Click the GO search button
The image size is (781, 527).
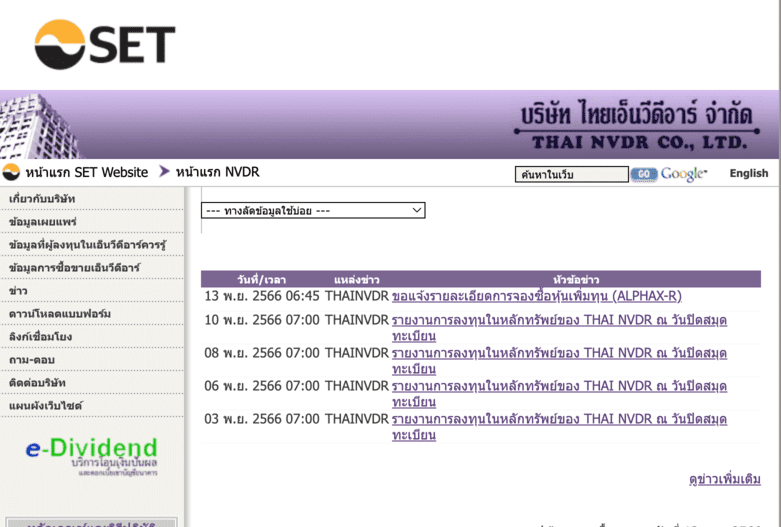coord(643,174)
